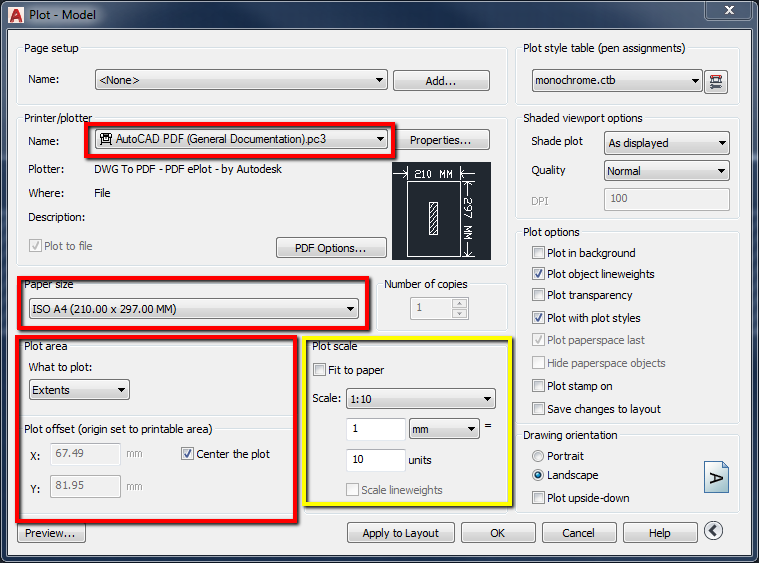Open PDF Options...

tap(331, 248)
